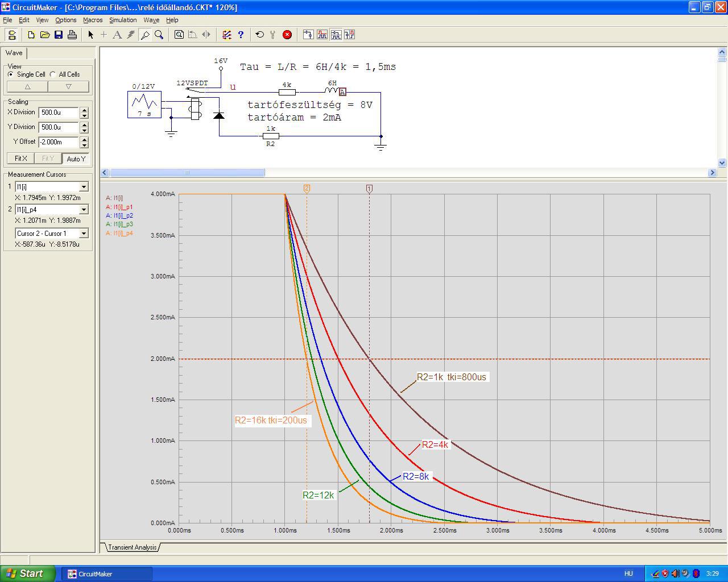Increase the X Division value
The width and height of the screenshot is (728, 582).
(x=84, y=110)
